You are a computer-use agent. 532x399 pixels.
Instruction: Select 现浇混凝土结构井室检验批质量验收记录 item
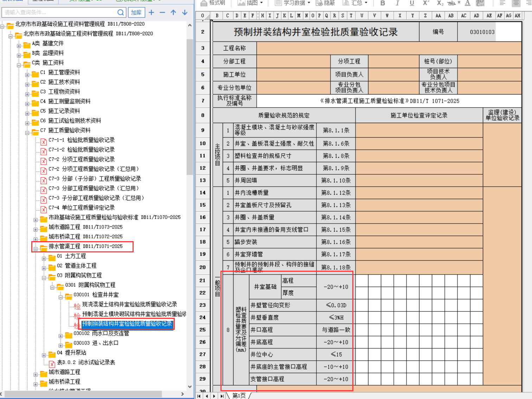tap(129, 304)
